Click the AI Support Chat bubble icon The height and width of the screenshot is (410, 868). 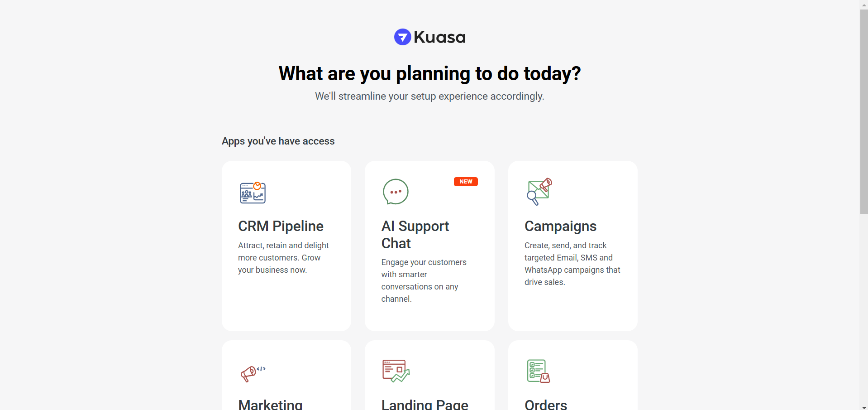(x=396, y=192)
